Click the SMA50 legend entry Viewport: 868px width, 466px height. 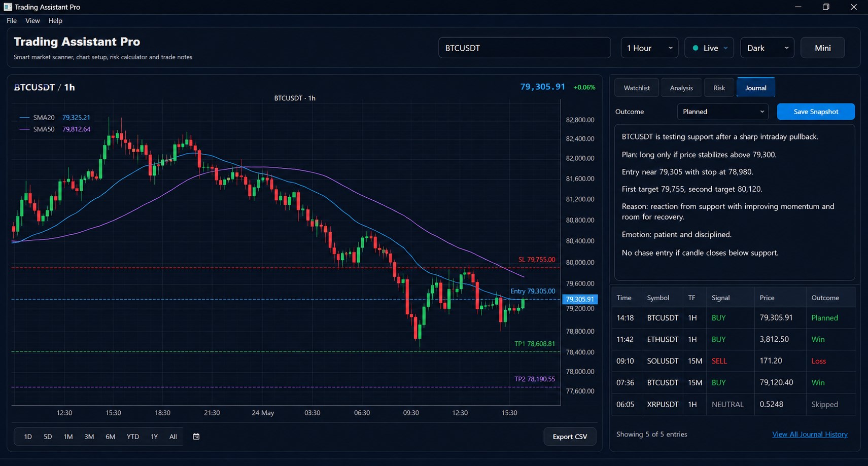55,129
